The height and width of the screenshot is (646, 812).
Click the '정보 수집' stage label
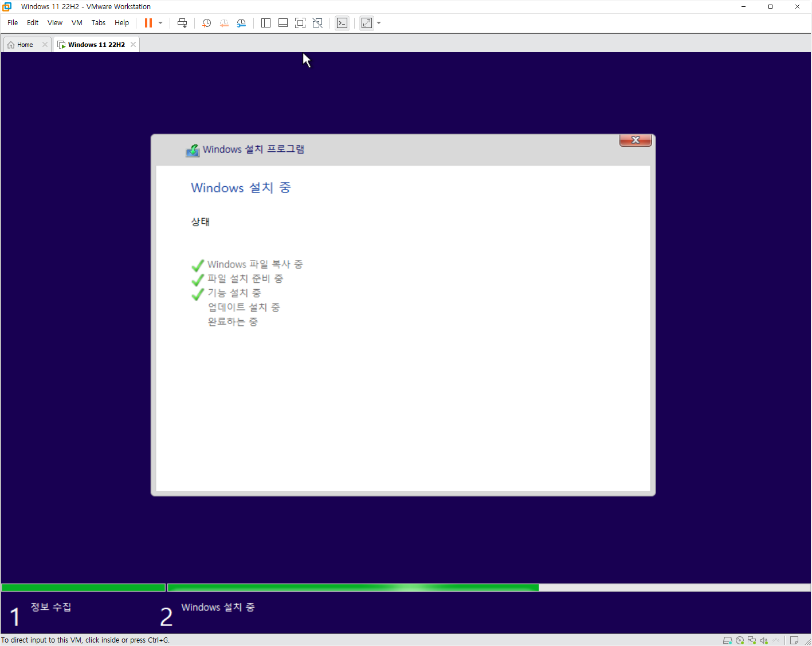pyautogui.click(x=51, y=607)
